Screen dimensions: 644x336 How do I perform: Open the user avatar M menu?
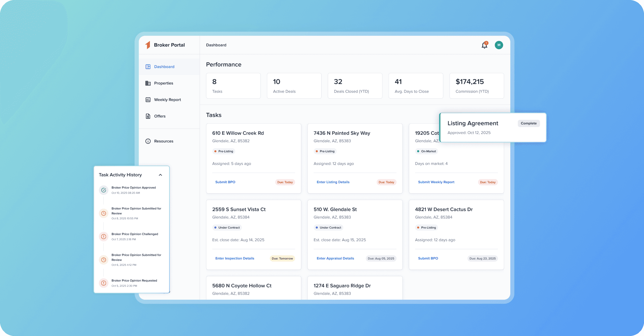click(x=499, y=45)
